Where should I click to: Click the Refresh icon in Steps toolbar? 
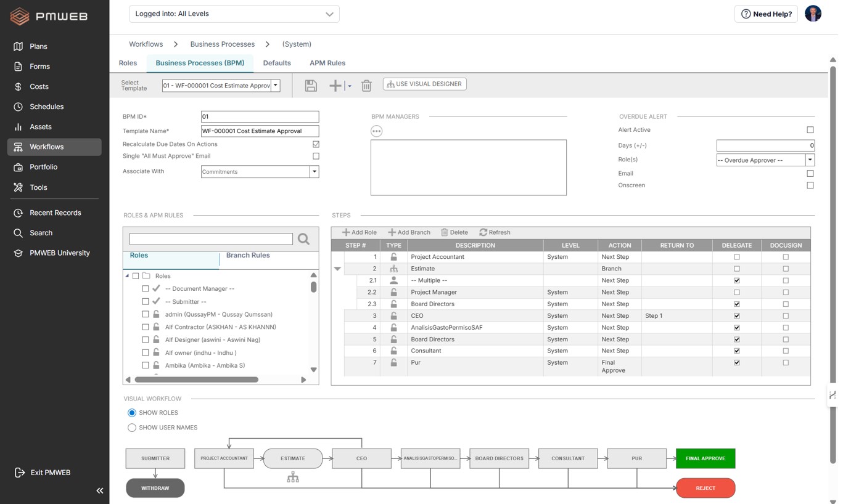483,232
